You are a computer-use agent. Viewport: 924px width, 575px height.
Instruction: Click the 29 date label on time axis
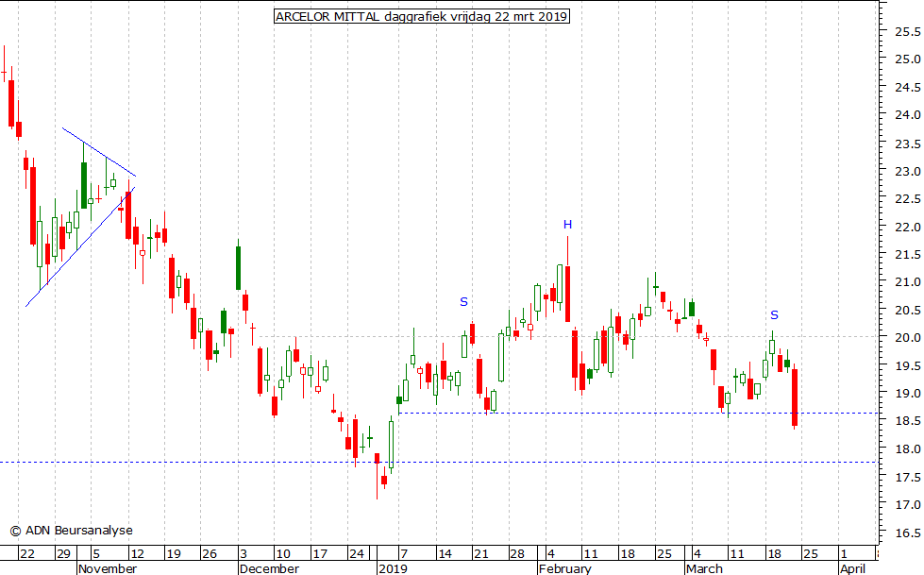click(x=63, y=554)
